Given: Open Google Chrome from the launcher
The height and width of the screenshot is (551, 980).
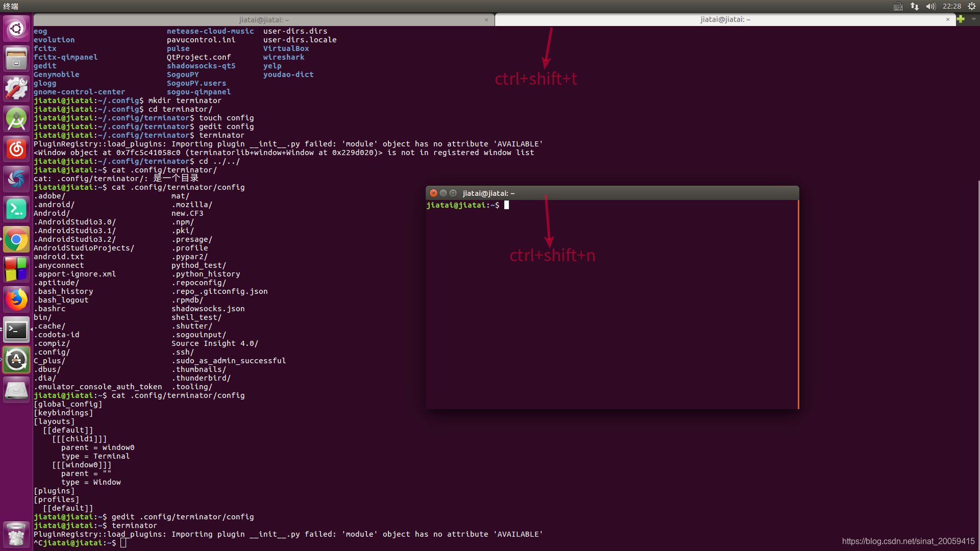Looking at the screenshot, I should [x=16, y=240].
